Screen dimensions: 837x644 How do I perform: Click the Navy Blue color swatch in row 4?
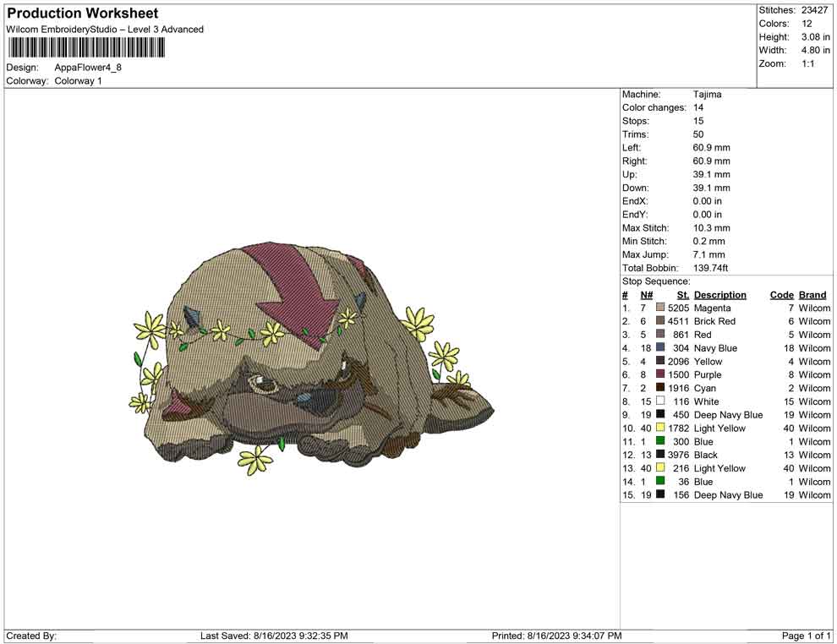pyautogui.click(x=660, y=347)
